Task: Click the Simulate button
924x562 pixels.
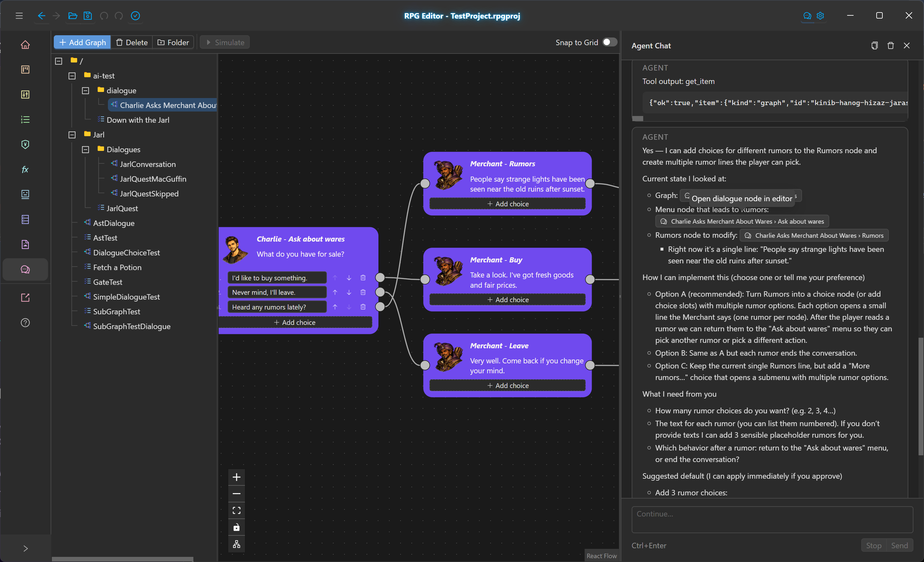Action: point(225,42)
